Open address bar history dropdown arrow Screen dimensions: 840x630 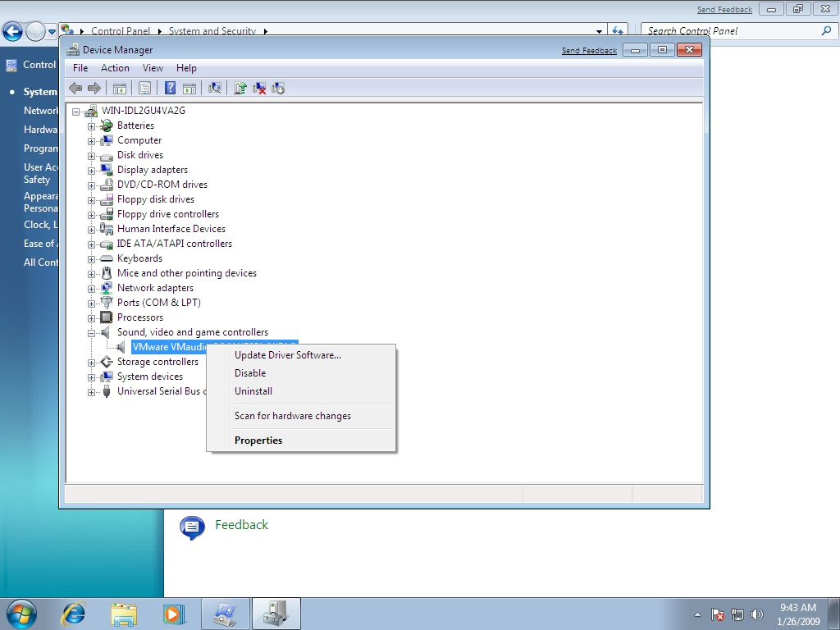tap(599, 31)
